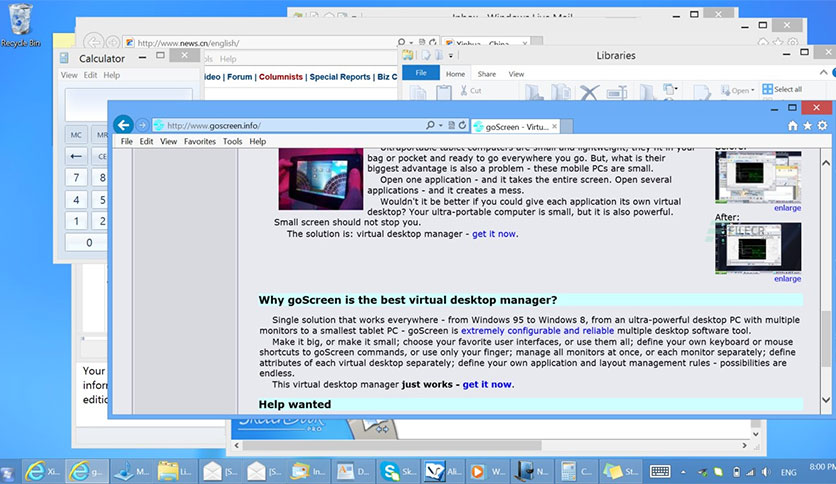Click Calculator View menu
This screenshot has width=836, height=484.
[69, 75]
